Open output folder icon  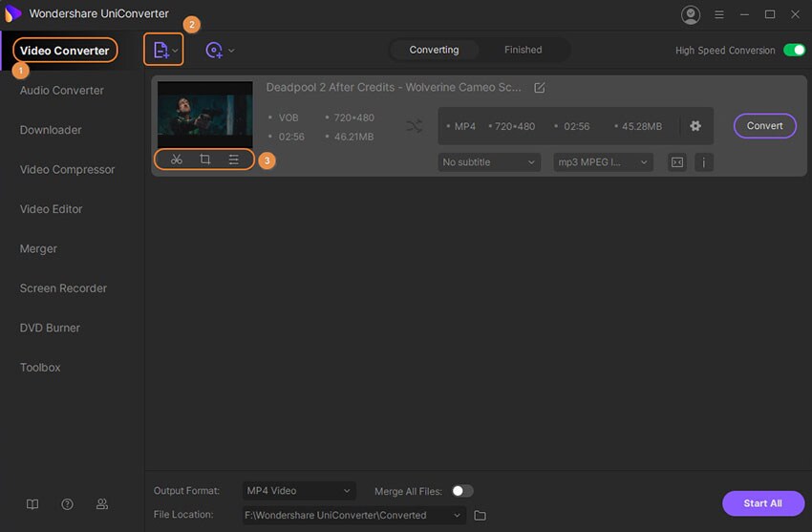tap(481, 516)
